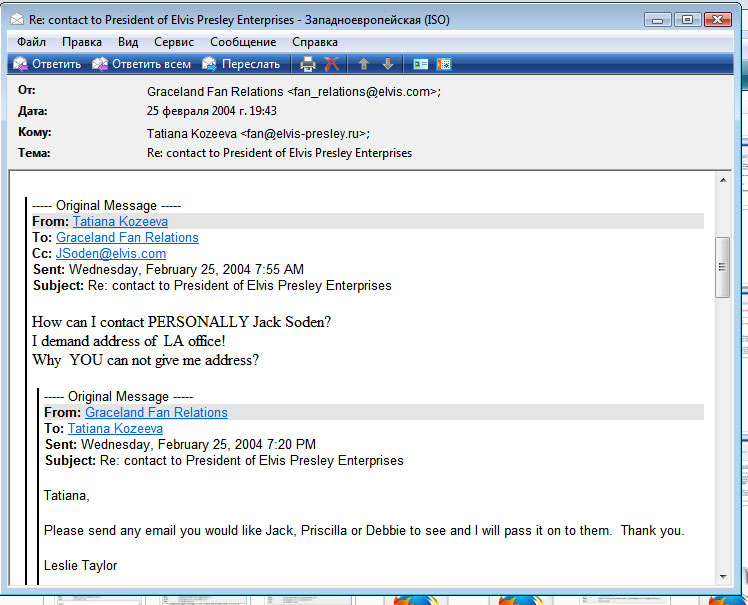
Task: Click the signature text Leslie Taylor
Action: [81, 565]
